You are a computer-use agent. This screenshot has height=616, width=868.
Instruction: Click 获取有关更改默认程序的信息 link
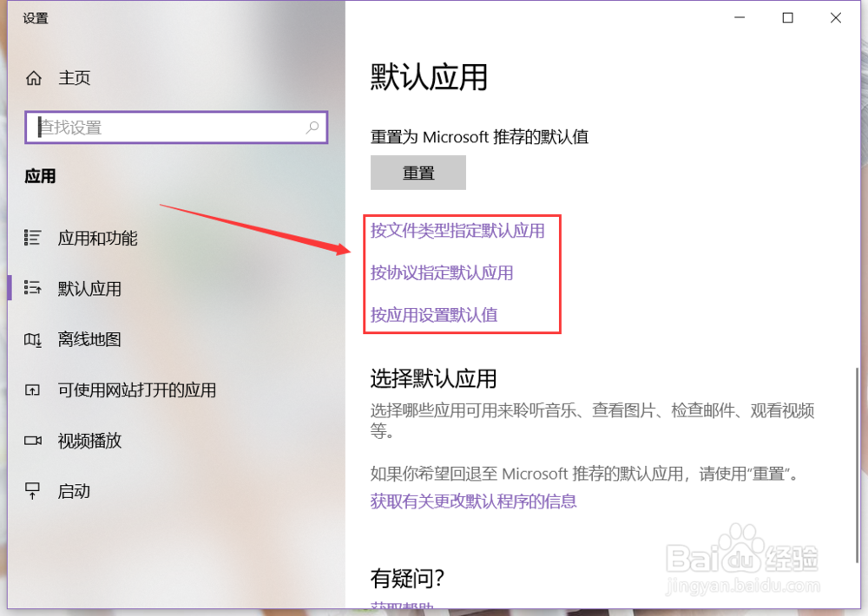(475, 502)
